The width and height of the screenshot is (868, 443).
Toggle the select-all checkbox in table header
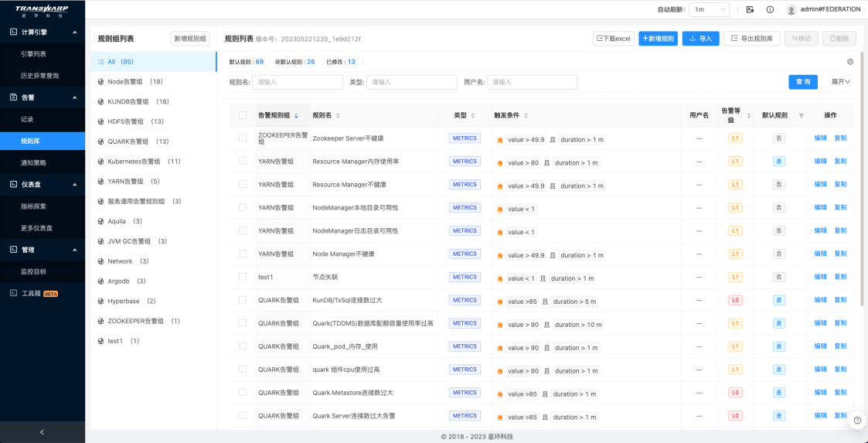(243, 115)
